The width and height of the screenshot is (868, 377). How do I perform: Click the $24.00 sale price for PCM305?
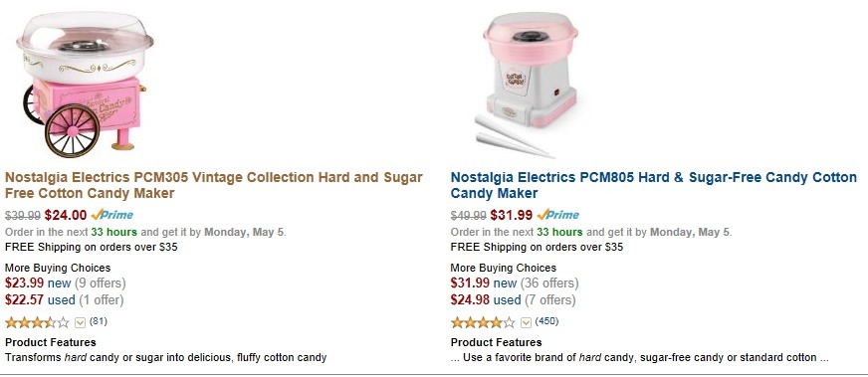[x=66, y=215]
